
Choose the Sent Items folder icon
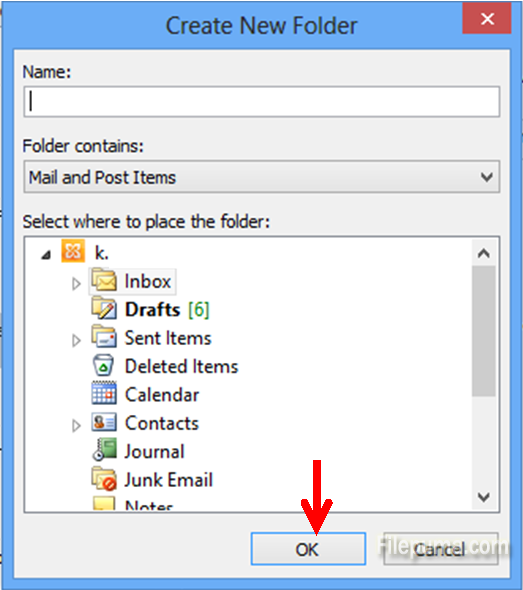click(104, 338)
